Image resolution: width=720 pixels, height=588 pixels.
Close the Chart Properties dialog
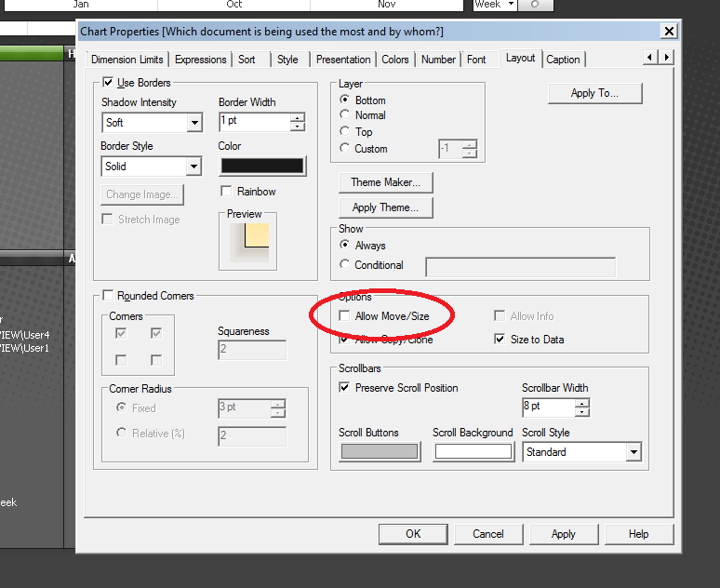(669, 32)
